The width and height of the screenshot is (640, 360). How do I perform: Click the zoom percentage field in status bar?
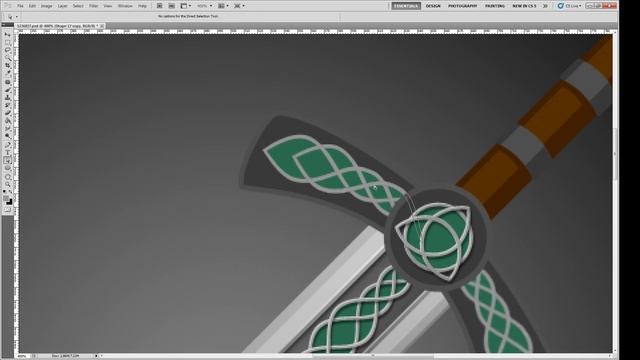[23, 356]
